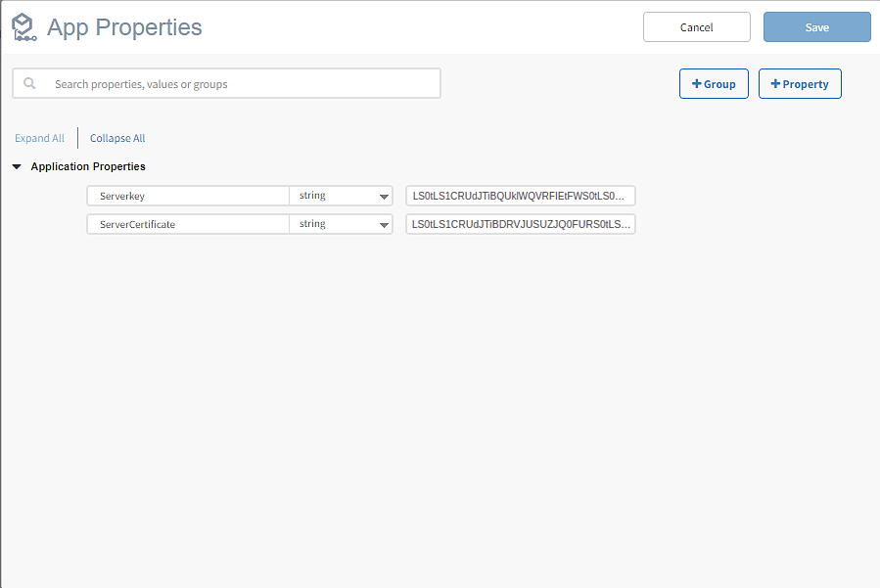
Task: Add a new Group
Action: tap(714, 84)
